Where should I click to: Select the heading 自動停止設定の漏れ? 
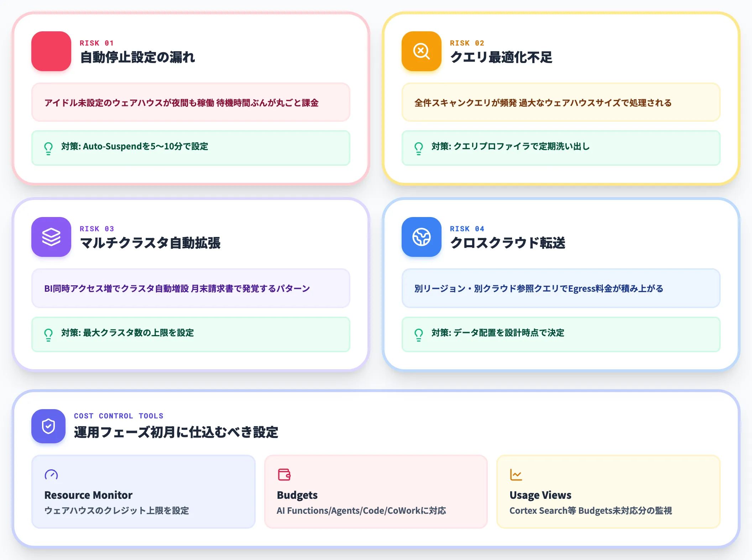tap(137, 57)
